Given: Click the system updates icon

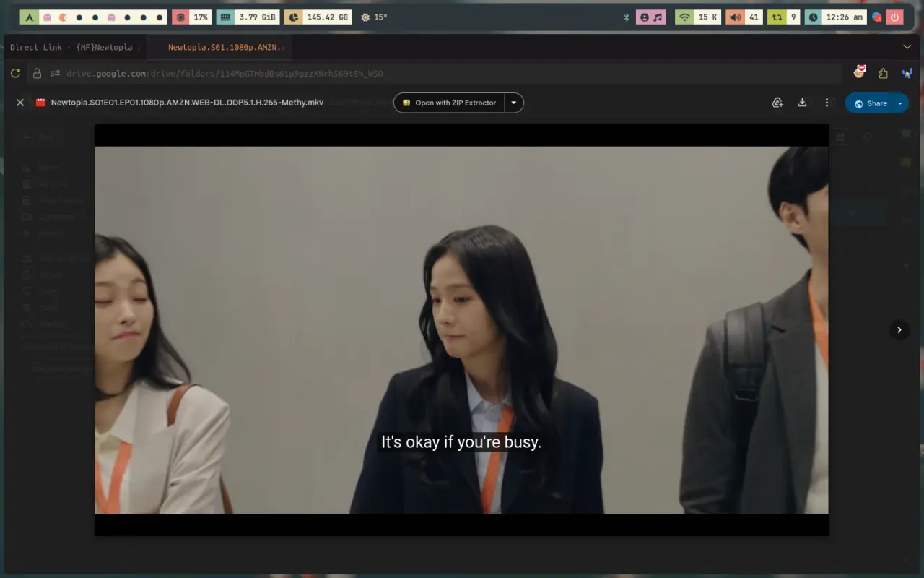Looking at the screenshot, I should pos(777,17).
